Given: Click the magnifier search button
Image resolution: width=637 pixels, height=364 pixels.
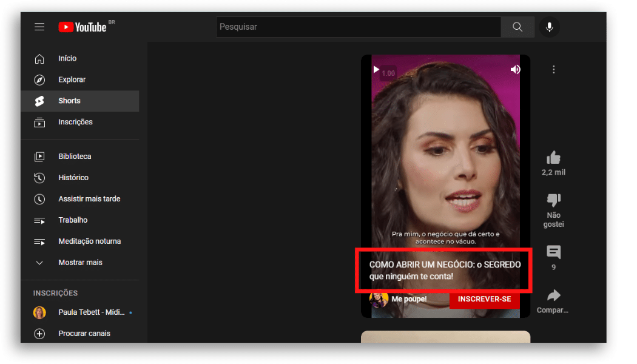Looking at the screenshot, I should [517, 27].
